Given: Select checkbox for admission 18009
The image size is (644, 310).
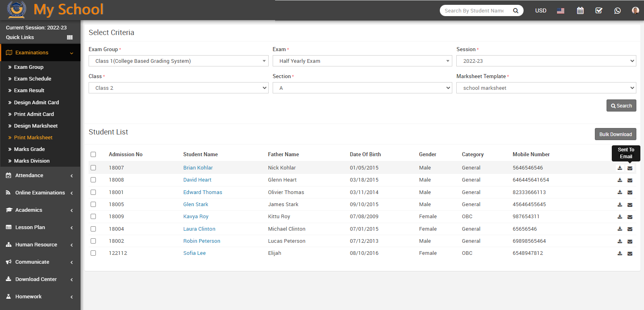Looking at the screenshot, I should click(93, 217).
